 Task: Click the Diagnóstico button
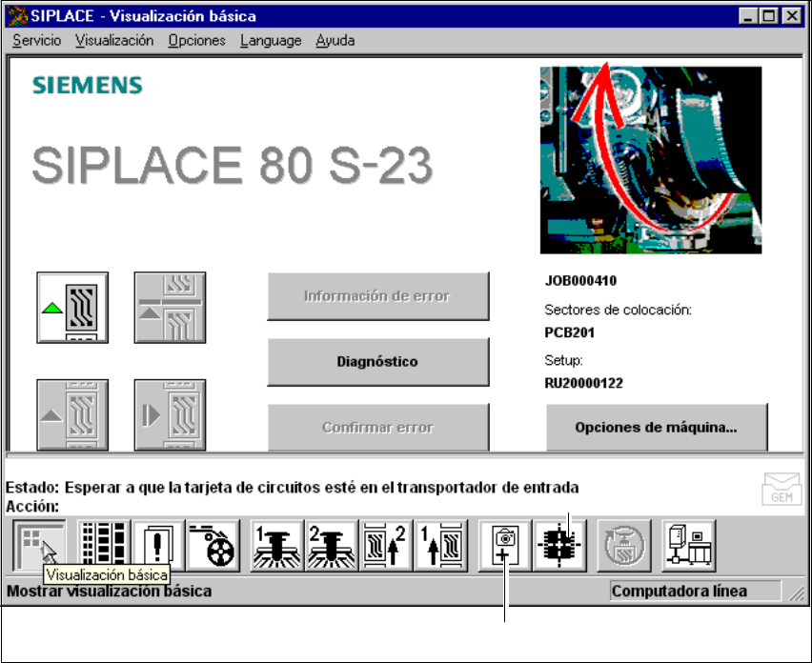click(x=378, y=361)
